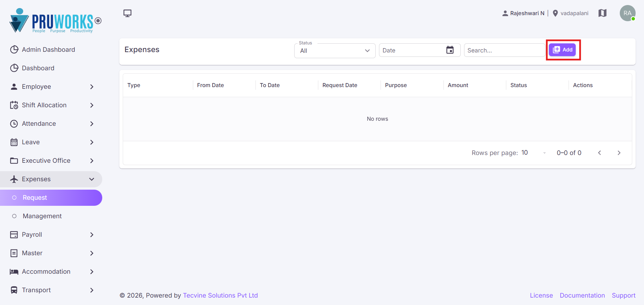The height and width of the screenshot is (305, 644).
Task: Open the Tecvine Solutions Pvt Ltd link
Action: coord(220,295)
